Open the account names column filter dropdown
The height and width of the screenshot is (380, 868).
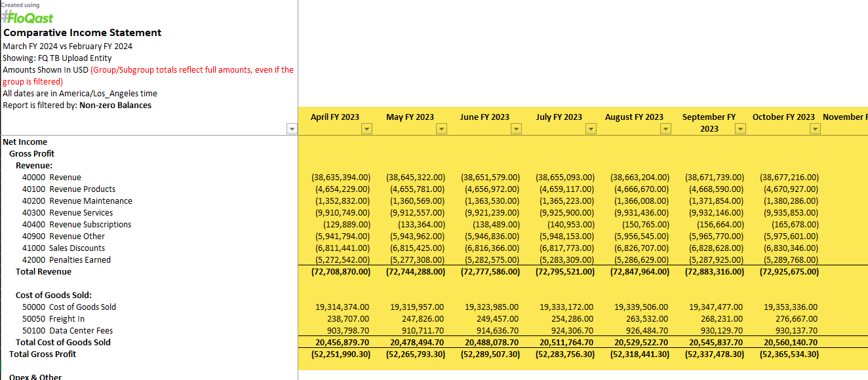pyautogui.click(x=292, y=129)
